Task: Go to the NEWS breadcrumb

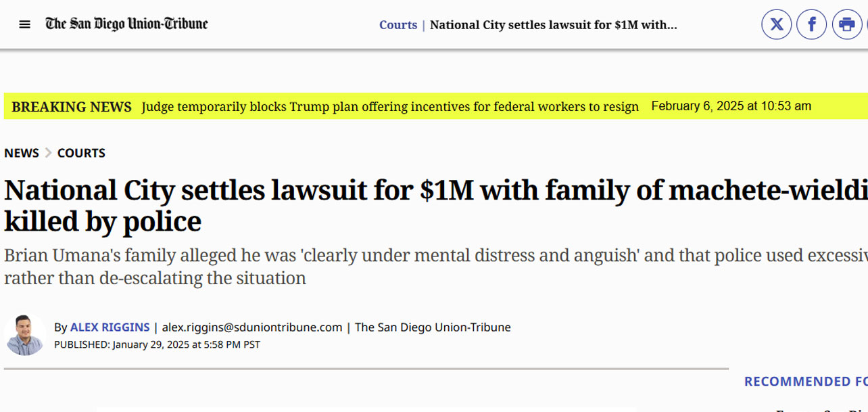Action: 22,153
